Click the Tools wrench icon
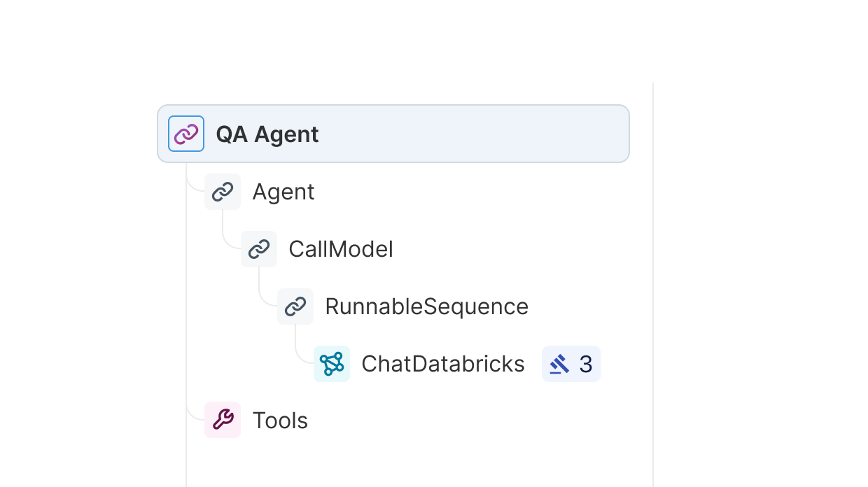The width and height of the screenshot is (868, 487). coord(223,420)
